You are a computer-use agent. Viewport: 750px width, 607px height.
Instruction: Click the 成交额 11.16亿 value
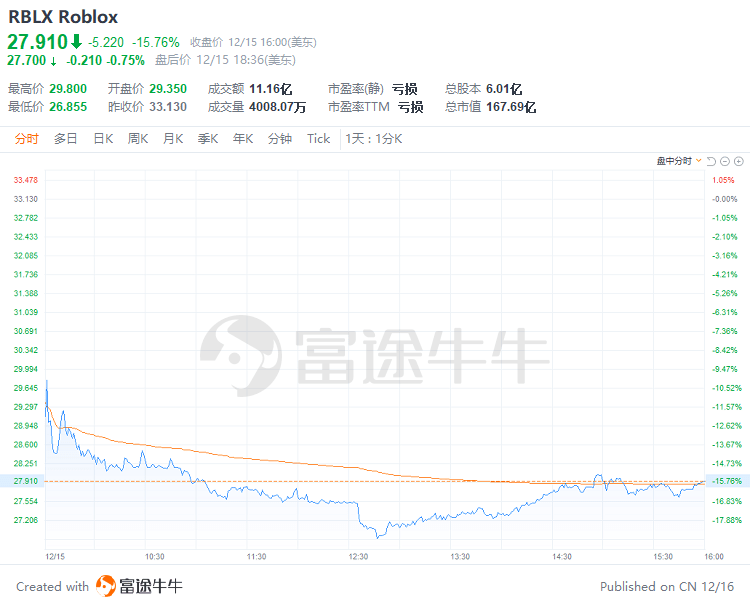click(270, 89)
